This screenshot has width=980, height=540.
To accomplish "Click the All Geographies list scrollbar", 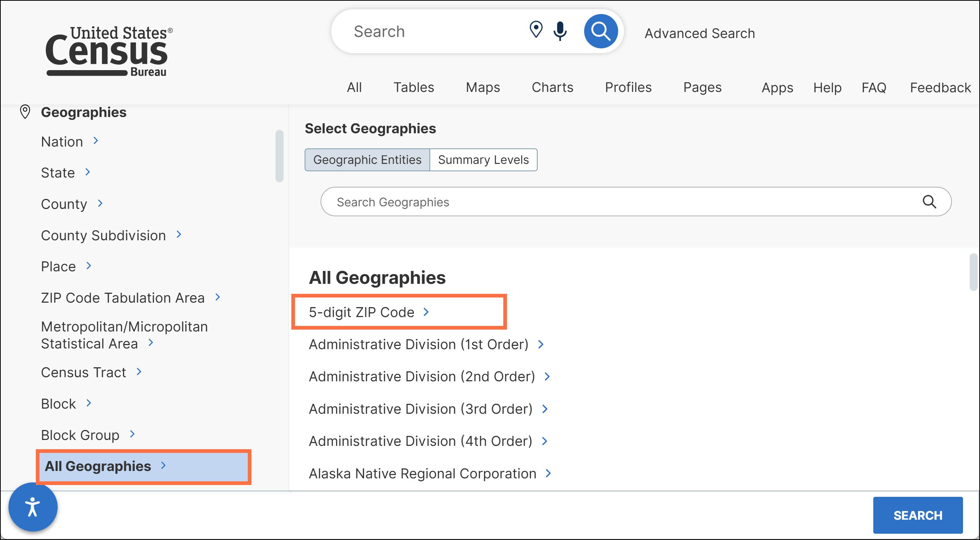I will click(974, 272).
